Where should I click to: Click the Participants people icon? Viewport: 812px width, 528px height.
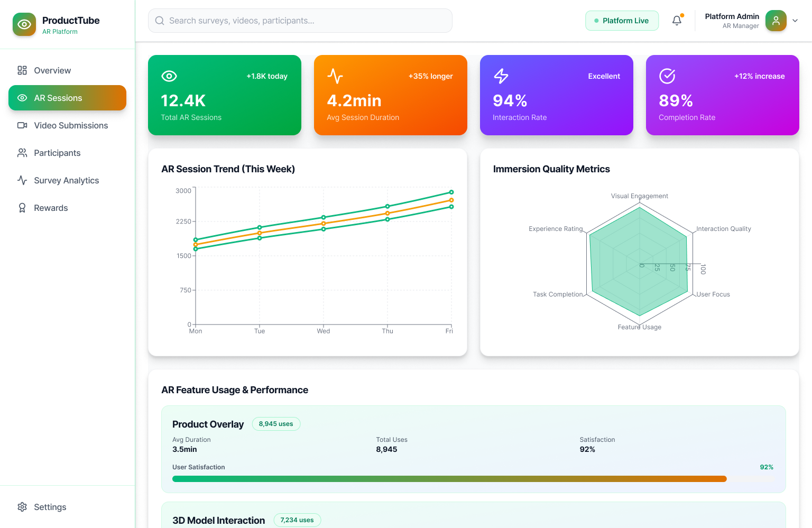click(x=22, y=153)
